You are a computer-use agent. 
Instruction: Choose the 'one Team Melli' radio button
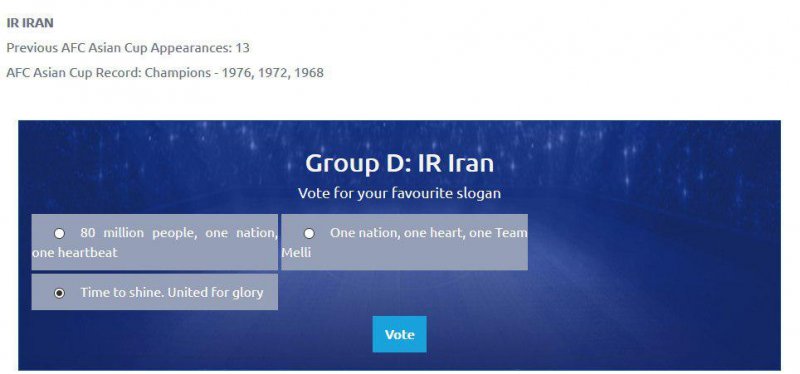(309, 233)
